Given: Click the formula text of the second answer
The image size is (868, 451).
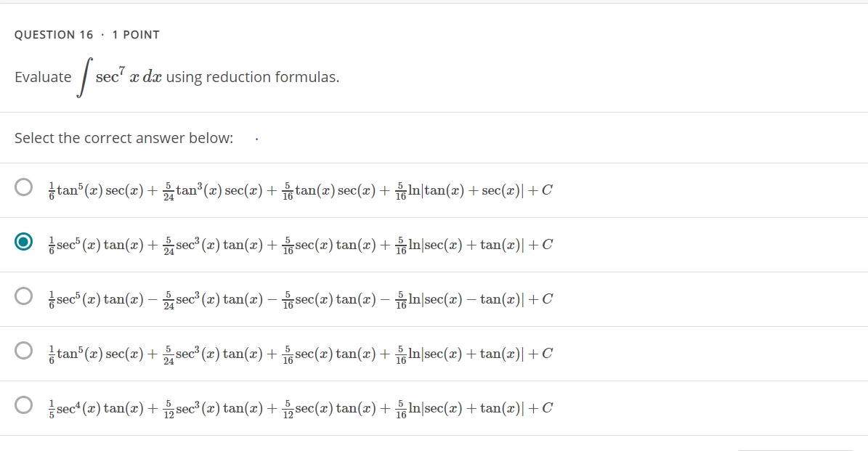Looking at the screenshot, I should (301, 245).
